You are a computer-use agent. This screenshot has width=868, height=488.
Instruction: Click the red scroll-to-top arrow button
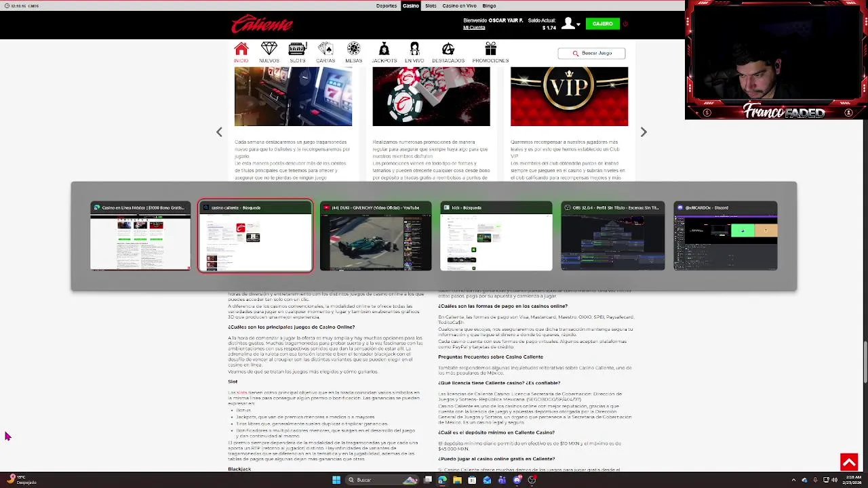tap(849, 462)
